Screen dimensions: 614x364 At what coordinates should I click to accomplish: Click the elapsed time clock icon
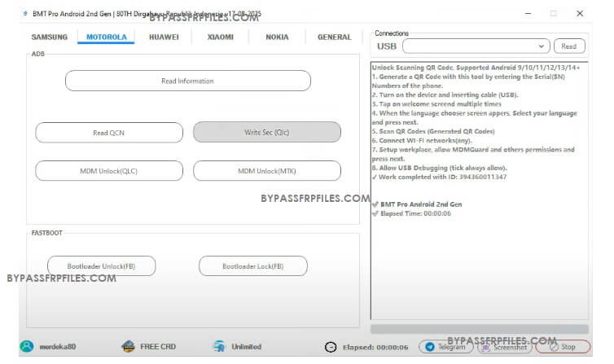[331, 347]
